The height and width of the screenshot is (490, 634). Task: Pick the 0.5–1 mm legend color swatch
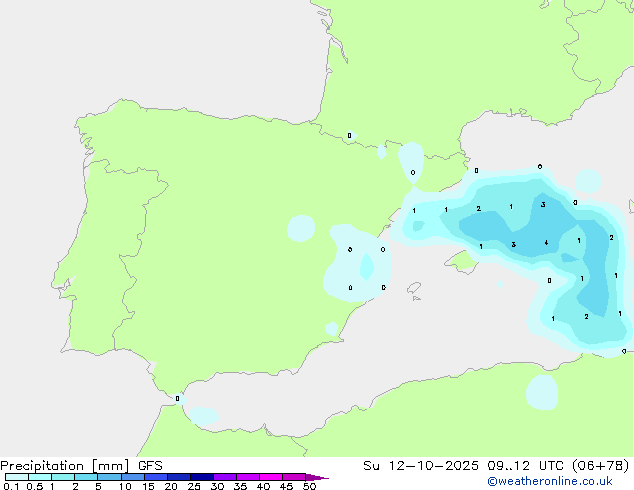(40, 477)
